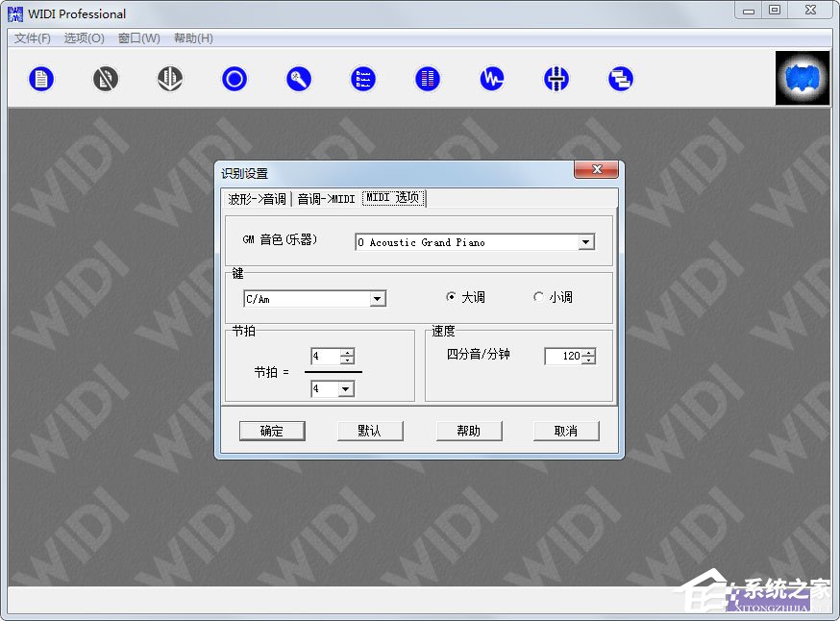
Task: Click the crossed-out document toolbar icon
Action: 106,79
